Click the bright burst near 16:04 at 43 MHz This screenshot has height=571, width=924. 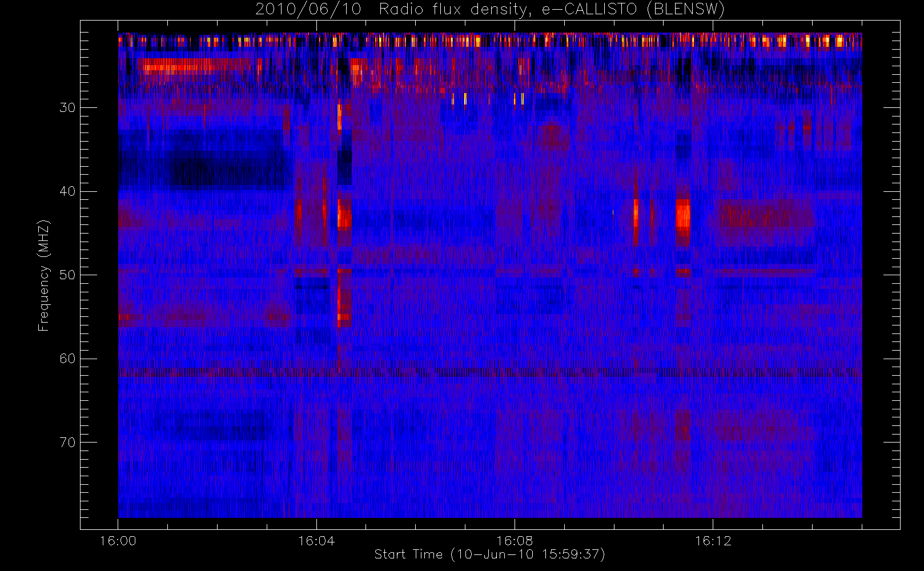(x=344, y=216)
